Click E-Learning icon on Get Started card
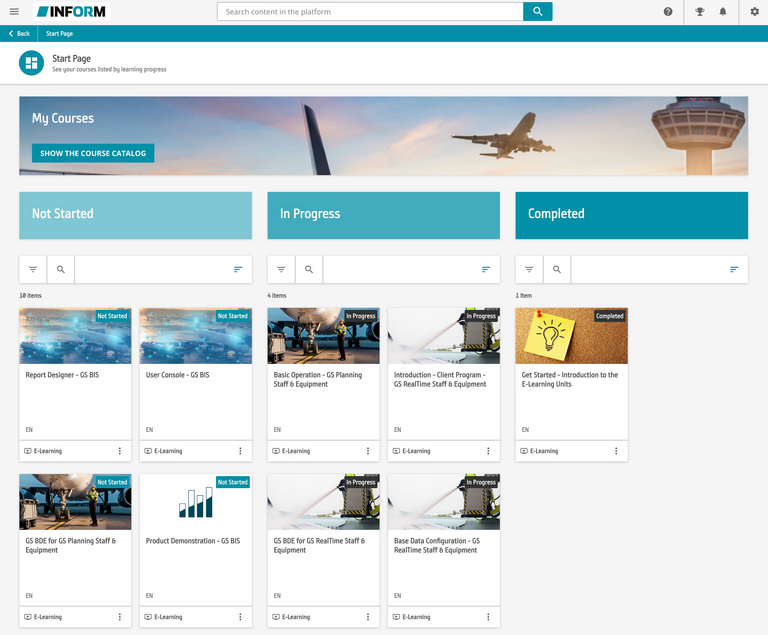Image resolution: width=768 pixels, height=635 pixels. (x=524, y=451)
